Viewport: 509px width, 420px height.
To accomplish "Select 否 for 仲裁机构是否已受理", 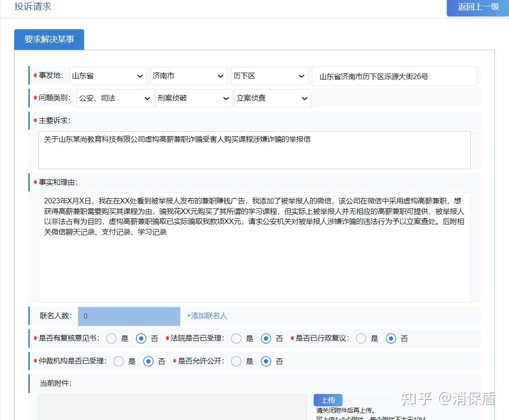I will coord(148,362).
